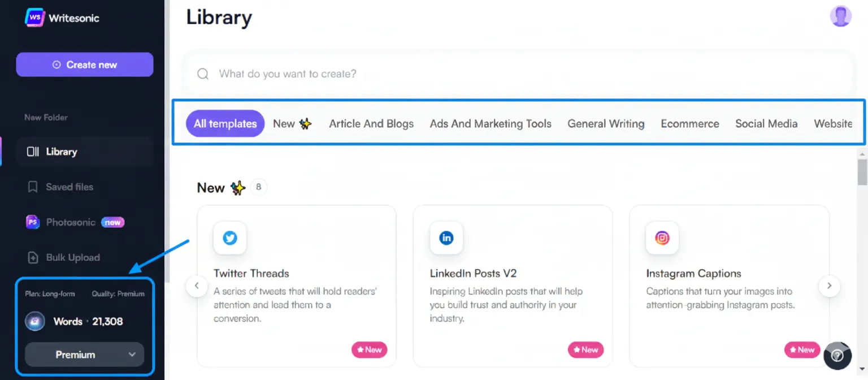Open the Instagram Captions template icon
The width and height of the screenshot is (868, 380).
point(662,238)
